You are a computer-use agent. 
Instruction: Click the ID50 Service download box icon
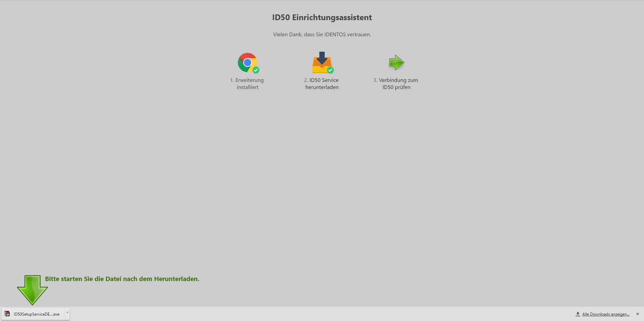322,62
